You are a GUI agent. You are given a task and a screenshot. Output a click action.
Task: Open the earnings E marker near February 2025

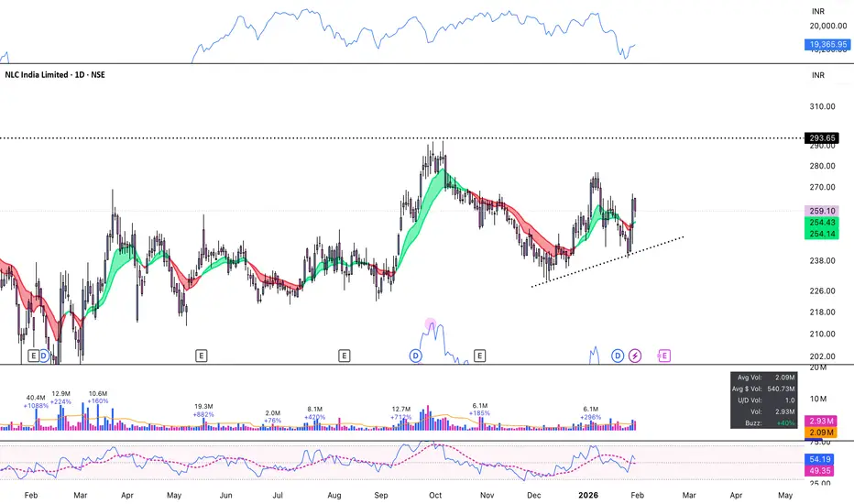(33, 356)
